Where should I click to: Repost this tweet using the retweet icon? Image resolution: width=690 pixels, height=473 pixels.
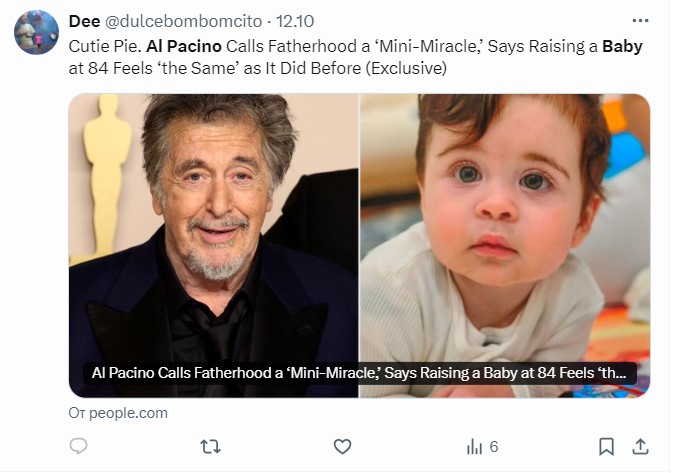pos(210,446)
